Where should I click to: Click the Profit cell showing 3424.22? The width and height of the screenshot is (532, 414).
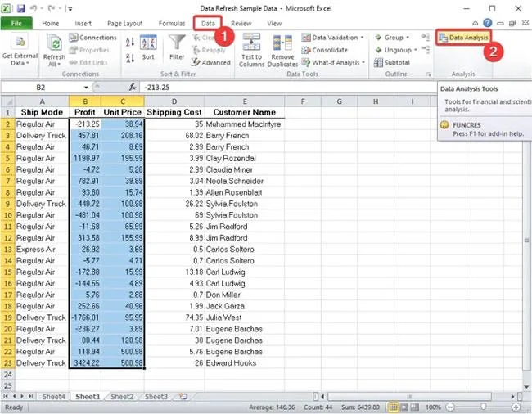point(85,363)
